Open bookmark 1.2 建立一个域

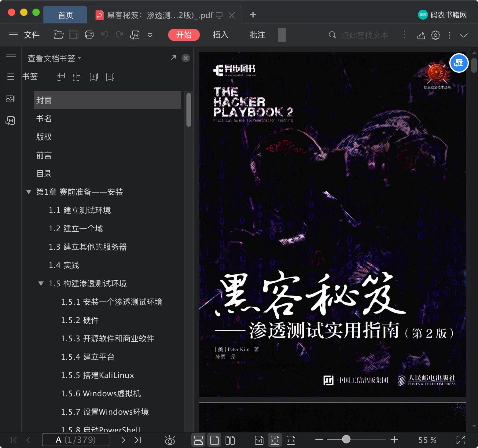point(76,229)
